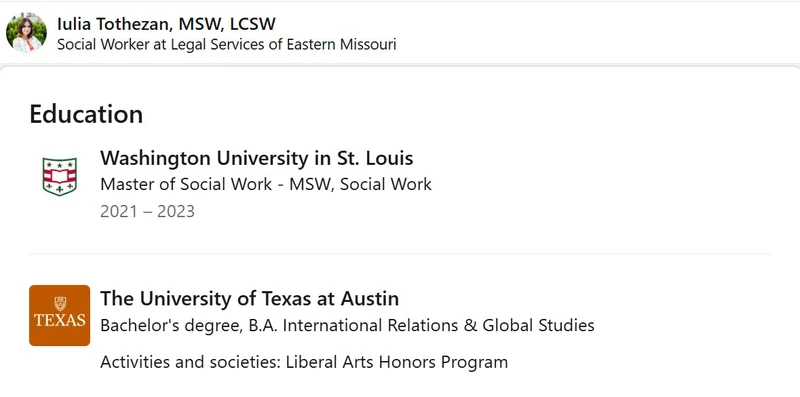This screenshot has width=800, height=397.
Task: Click the divider line between the education entries
Action: [401, 254]
